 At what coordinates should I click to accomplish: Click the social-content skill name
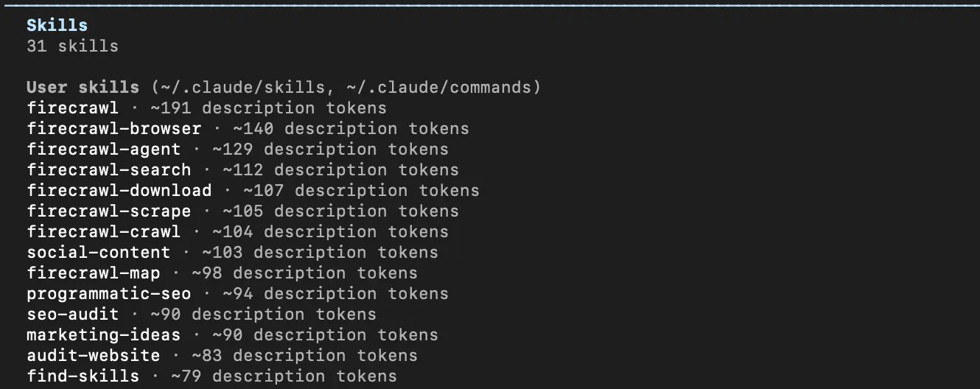[x=98, y=252]
